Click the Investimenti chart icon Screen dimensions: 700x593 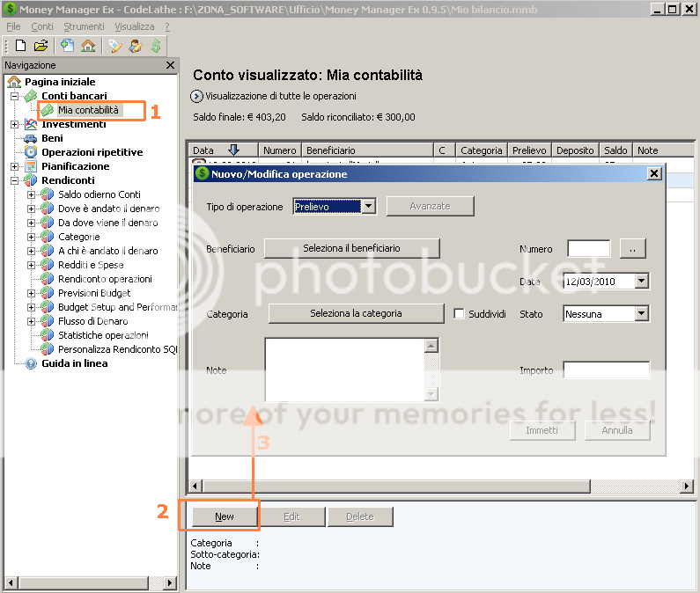pos(30,124)
